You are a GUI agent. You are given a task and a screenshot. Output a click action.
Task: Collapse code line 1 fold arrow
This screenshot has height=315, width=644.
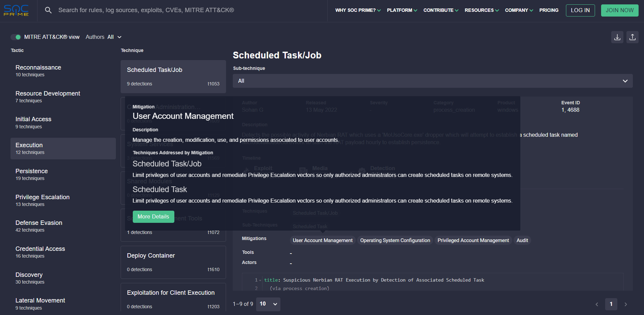tap(260, 280)
